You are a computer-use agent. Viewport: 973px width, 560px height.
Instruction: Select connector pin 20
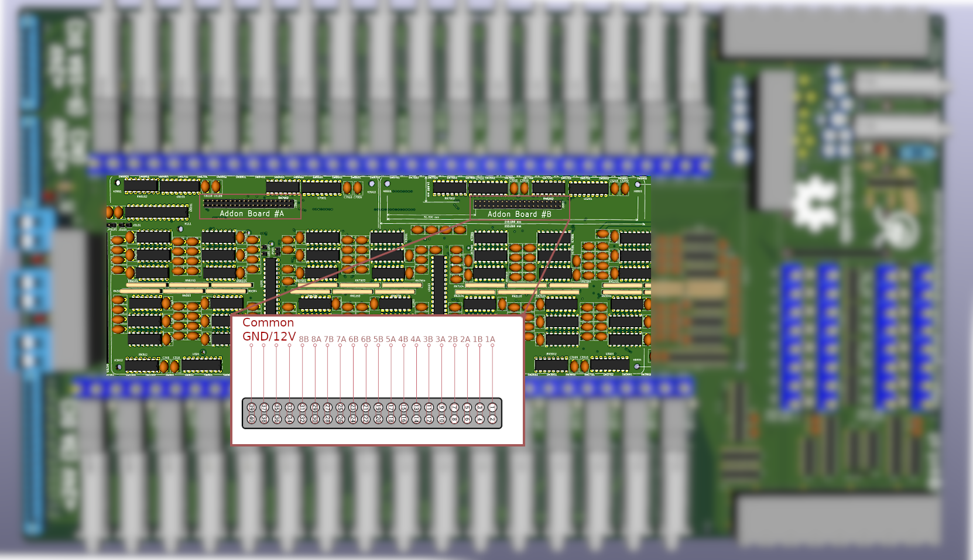[378, 419]
